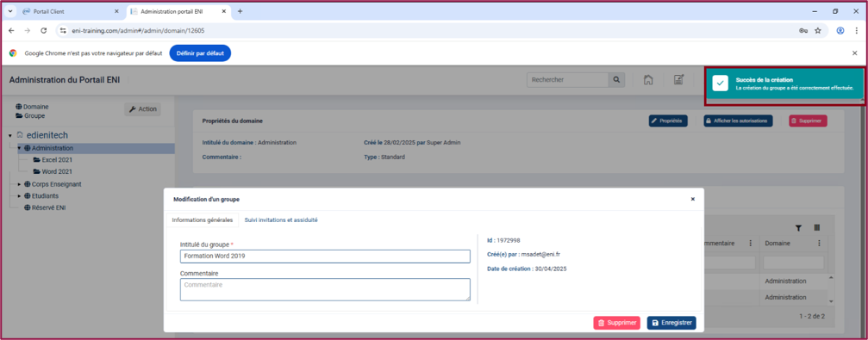Collapse the Administration domain node
This screenshot has width=868, height=340.
point(20,148)
